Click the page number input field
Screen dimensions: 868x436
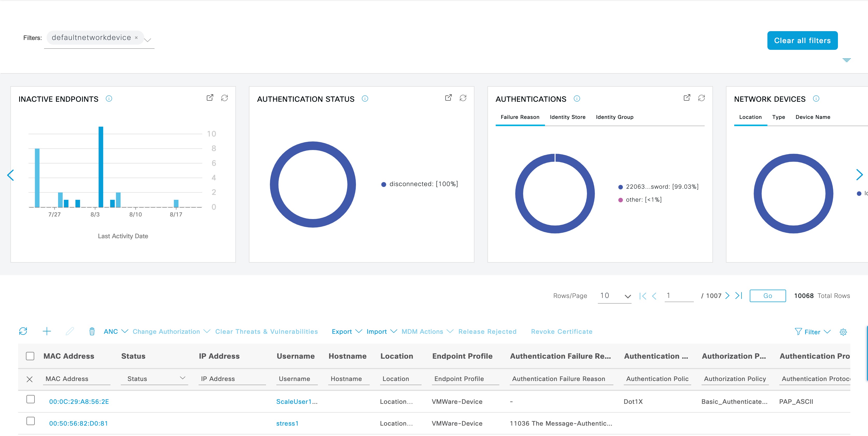coord(678,296)
